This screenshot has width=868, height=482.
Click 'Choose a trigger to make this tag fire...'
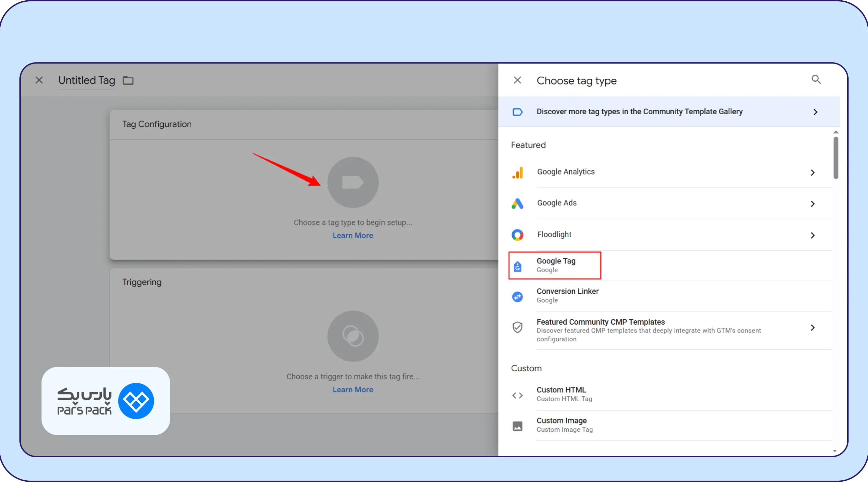[353, 377]
